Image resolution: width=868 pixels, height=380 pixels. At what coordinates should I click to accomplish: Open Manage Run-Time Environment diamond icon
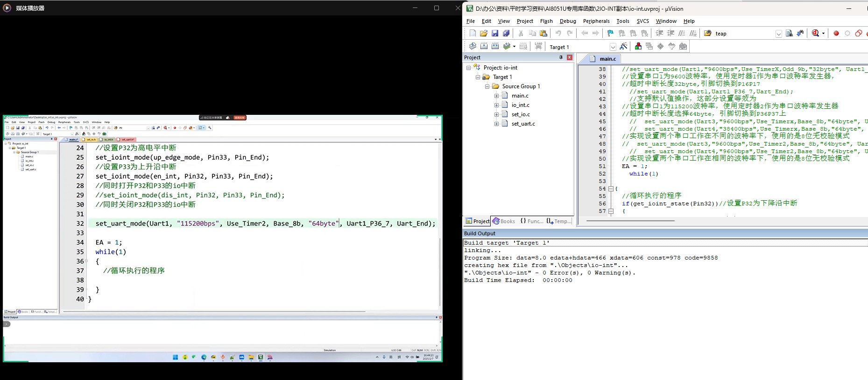pyautogui.click(x=660, y=46)
